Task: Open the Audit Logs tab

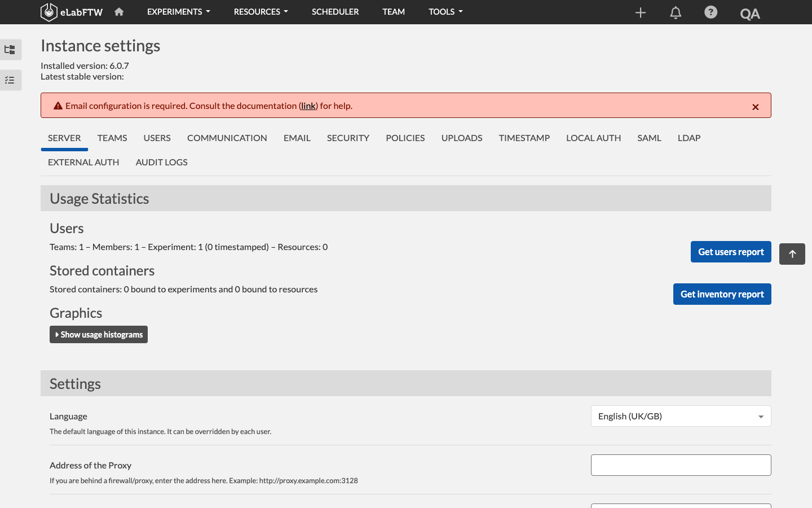Action: click(x=162, y=163)
